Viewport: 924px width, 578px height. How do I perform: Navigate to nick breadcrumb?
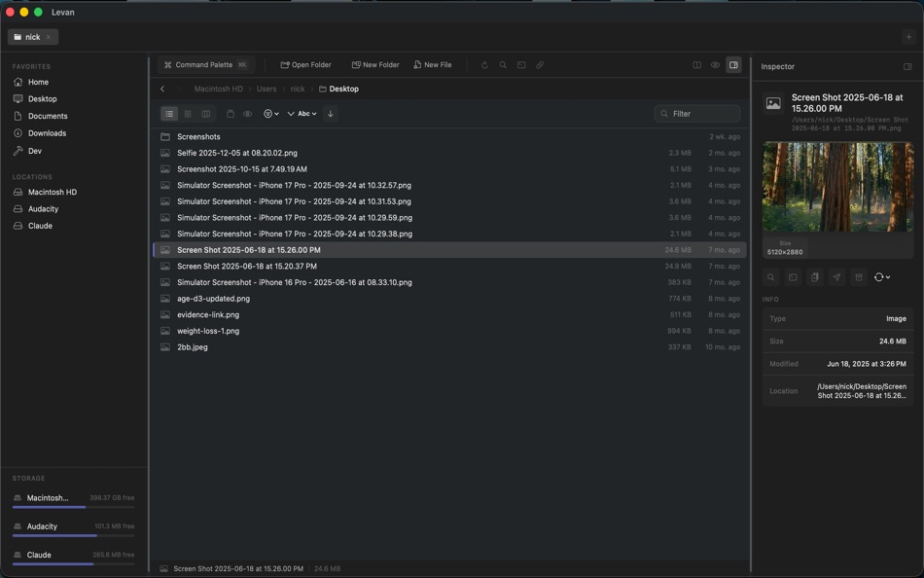298,90
